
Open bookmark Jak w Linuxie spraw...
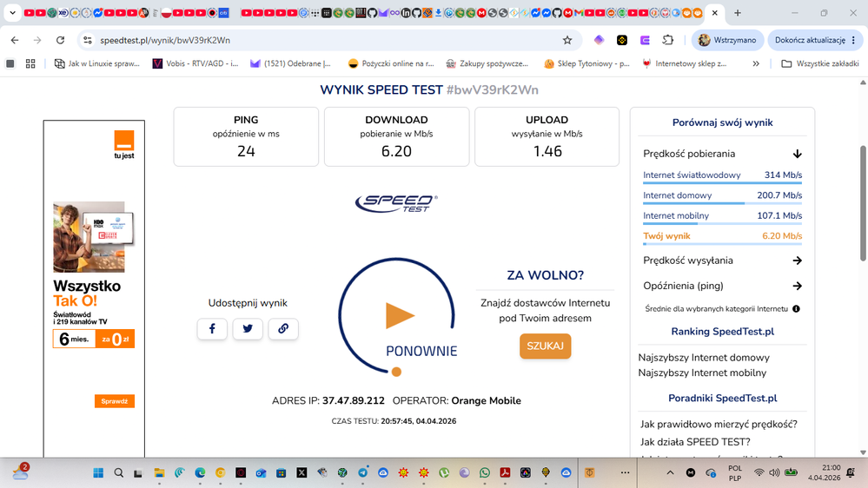click(96, 63)
